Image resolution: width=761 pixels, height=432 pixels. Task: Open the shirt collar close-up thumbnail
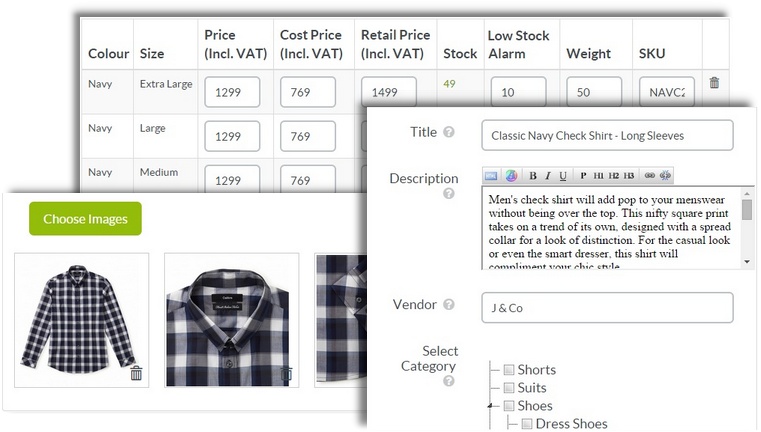231,320
